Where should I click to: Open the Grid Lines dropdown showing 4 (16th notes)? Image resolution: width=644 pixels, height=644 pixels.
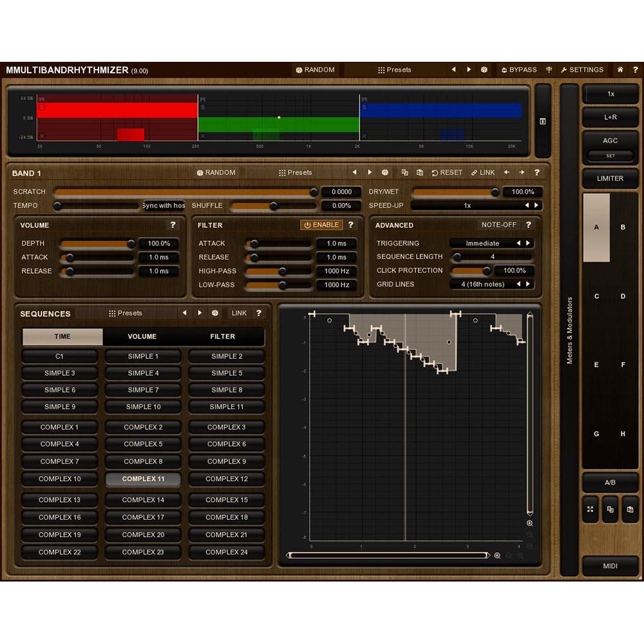click(x=484, y=284)
